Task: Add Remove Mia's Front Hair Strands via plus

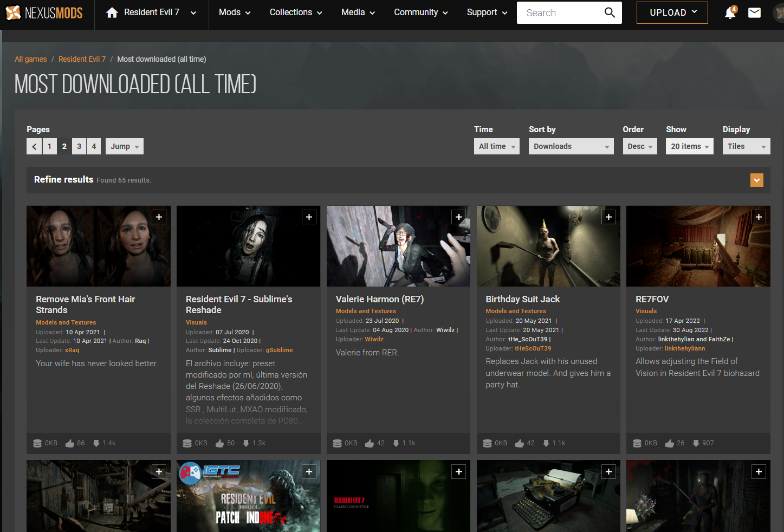Action: pos(159,217)
